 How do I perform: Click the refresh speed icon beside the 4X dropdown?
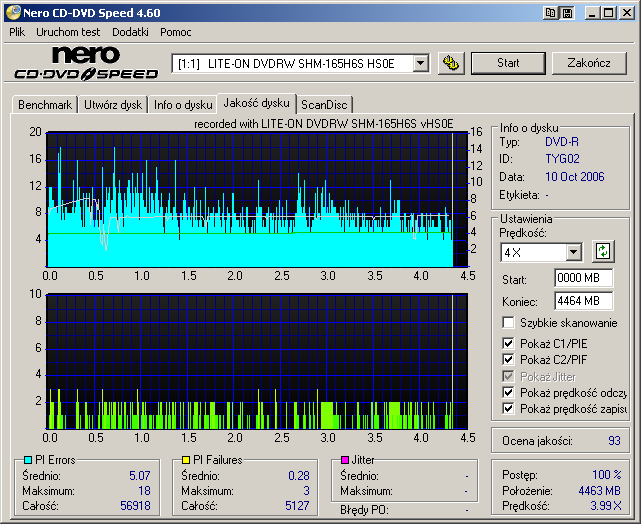pos(603,251)
